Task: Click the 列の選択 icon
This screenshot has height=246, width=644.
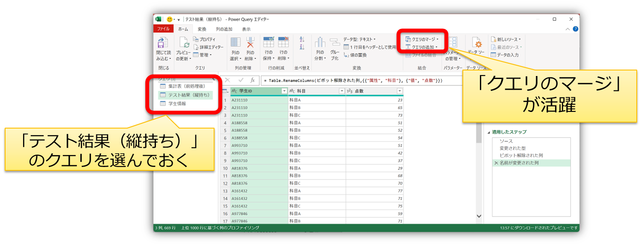Action: 235,43
